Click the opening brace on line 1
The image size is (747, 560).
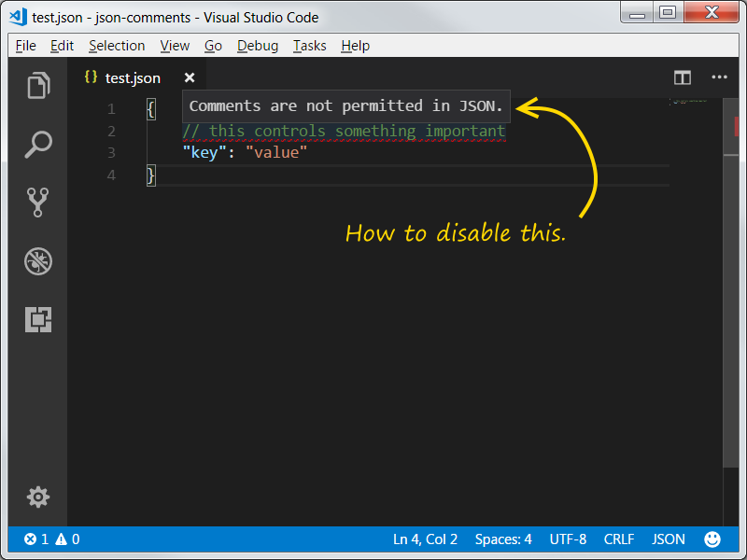click(151, 109)
